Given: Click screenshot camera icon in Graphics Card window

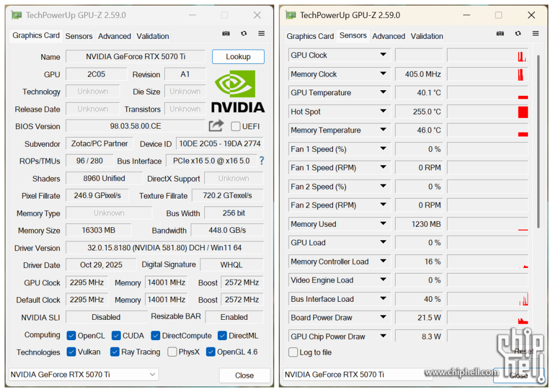Looking at the screenshot, I should coord(226,33).
